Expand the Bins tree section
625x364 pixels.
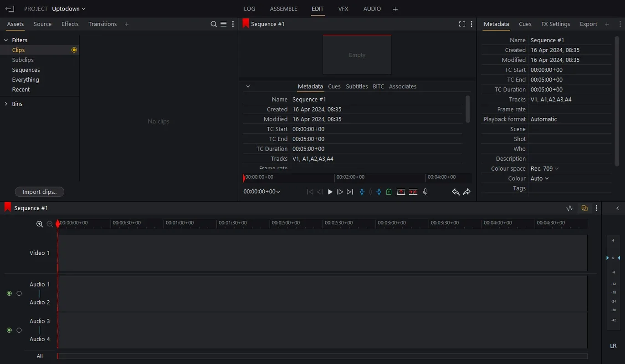pyautogui.click(x=6, y=104)
